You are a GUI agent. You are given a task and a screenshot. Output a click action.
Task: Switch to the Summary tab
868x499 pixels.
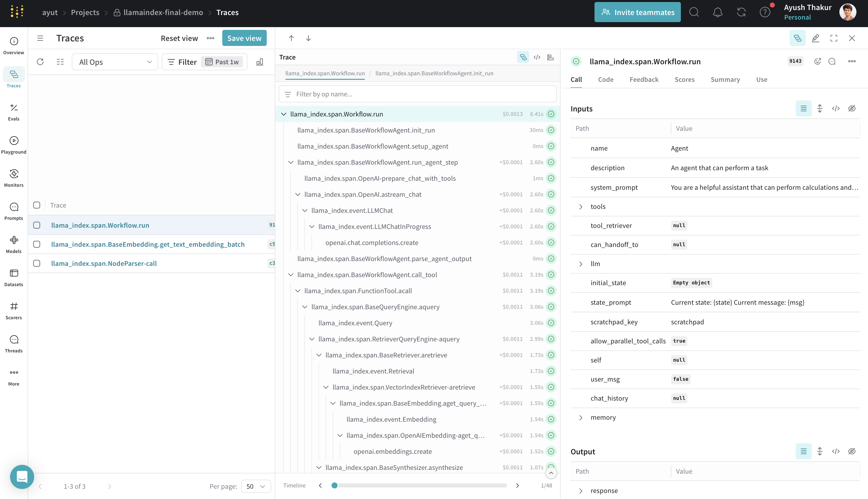click(x=725, y=80)
